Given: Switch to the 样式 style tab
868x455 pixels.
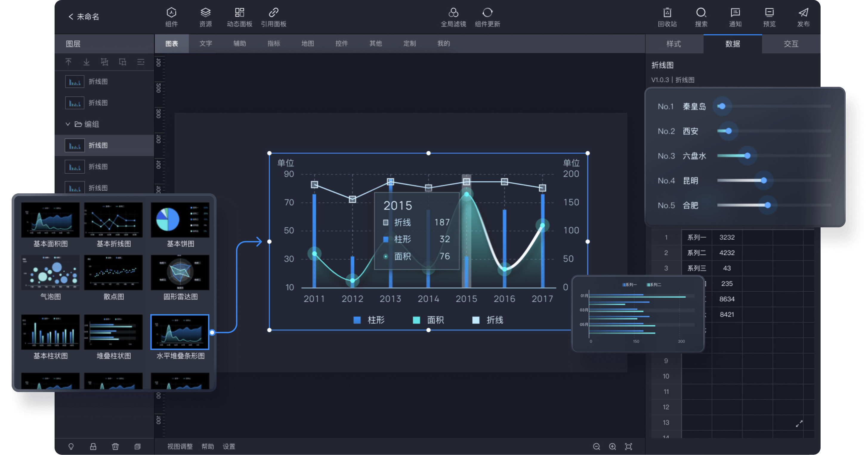Looking at the screenshot, I should coord(674,44).
